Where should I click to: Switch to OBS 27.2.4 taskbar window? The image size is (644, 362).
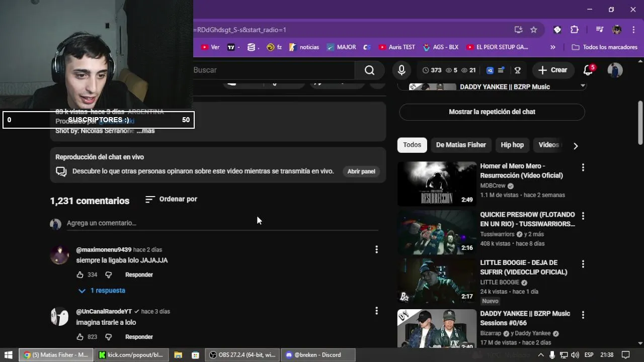243,355
